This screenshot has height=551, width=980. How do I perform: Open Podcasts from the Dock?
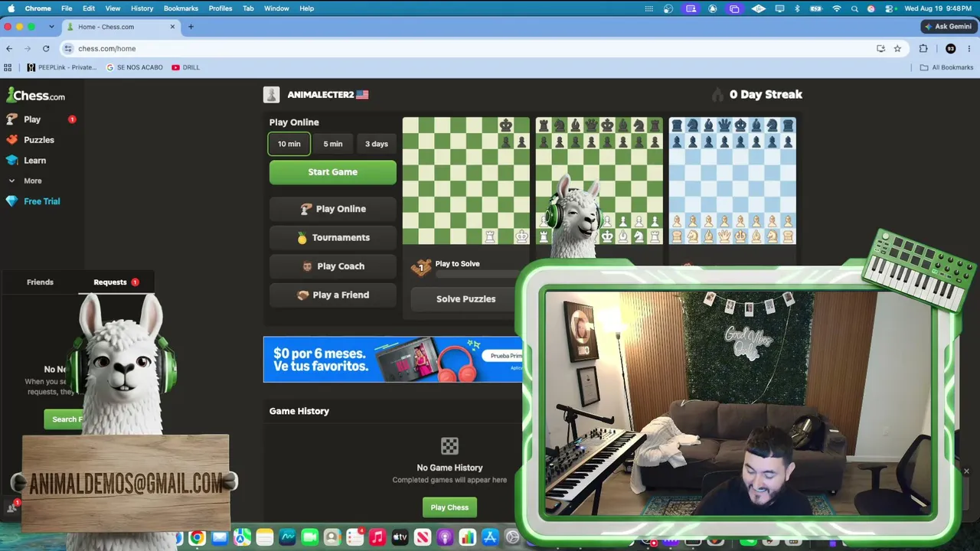[x=445, y=538]
